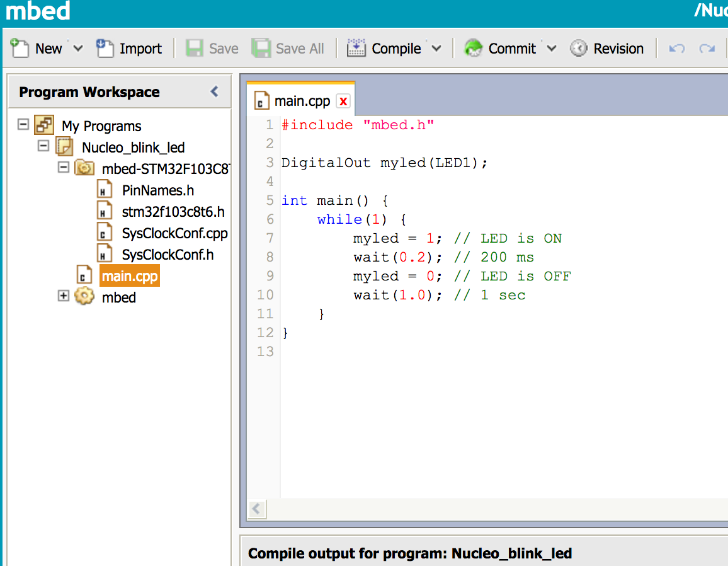Click the Compile icon
The image size is (728, 566).
(x=356, y=47)
